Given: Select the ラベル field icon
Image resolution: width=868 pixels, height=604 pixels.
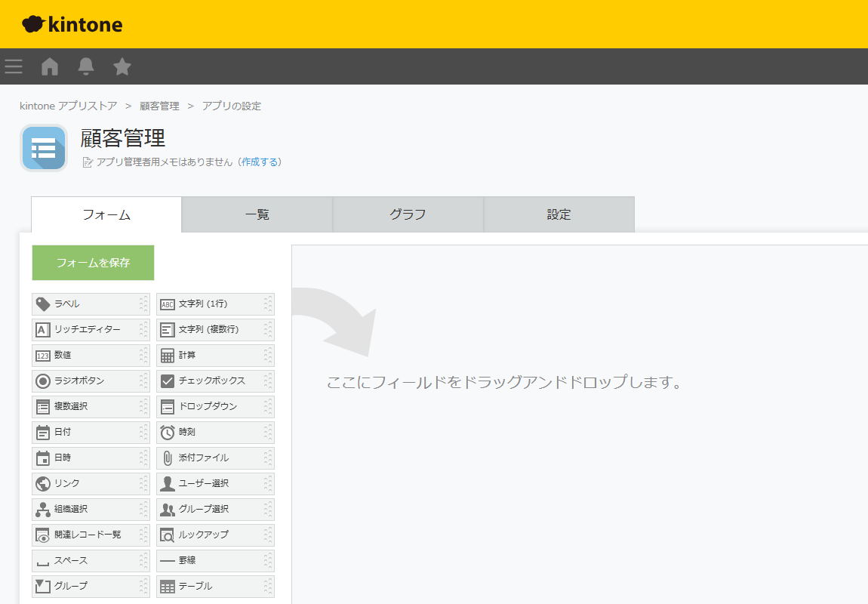Looking at the screenshot, I should point(42,304).
